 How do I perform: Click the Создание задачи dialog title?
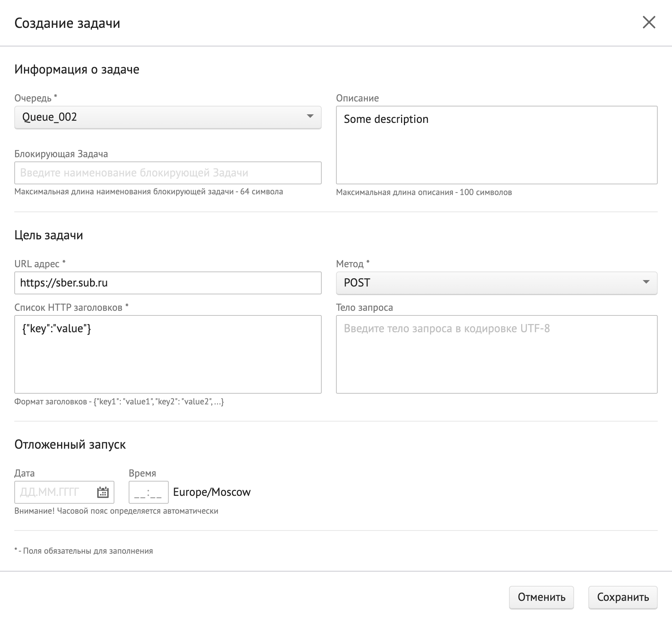(x=67, y=23)
